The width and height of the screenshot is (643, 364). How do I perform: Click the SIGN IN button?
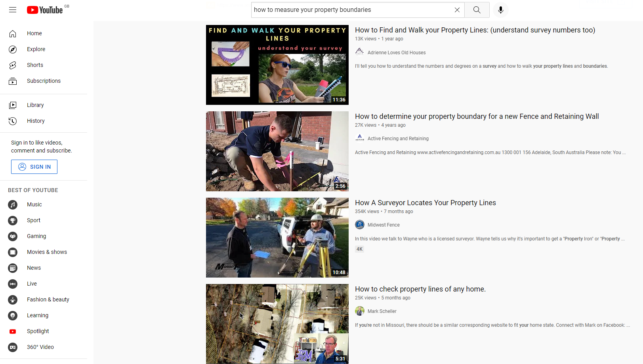[34, 167]
